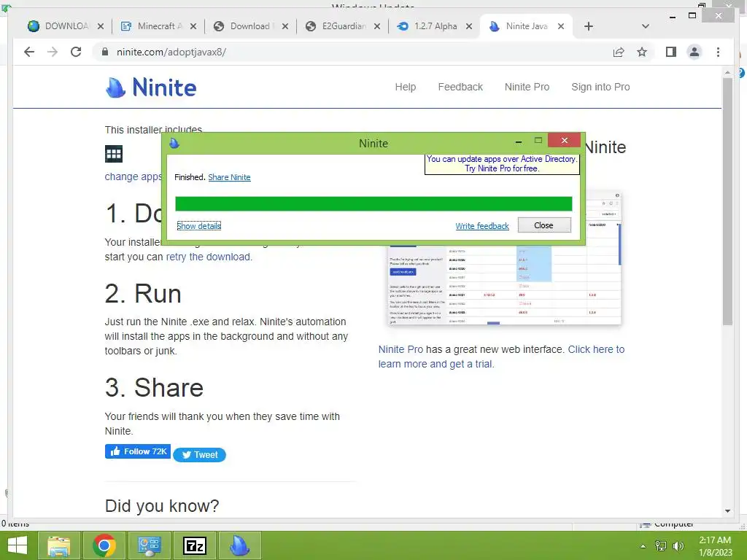Screen dimensions: 747x560
Task: Show hidden tray icons arrow
Action: [643, 546]
